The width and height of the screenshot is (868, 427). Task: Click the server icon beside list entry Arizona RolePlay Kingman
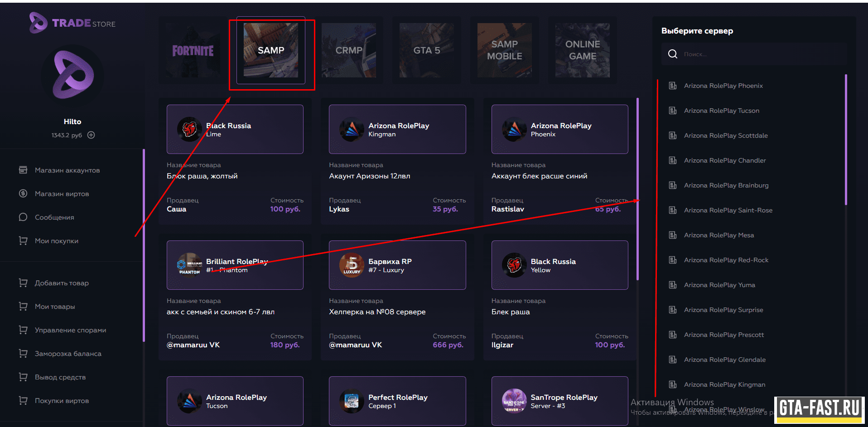tap(673, 384)
